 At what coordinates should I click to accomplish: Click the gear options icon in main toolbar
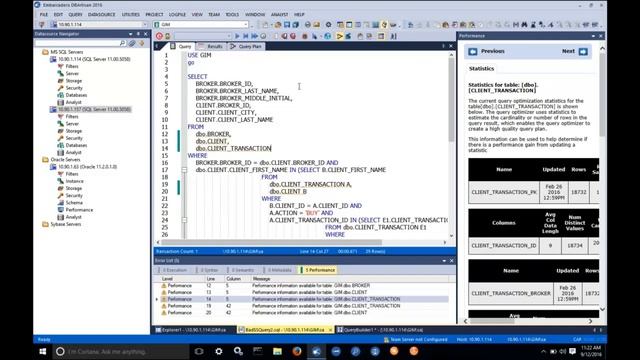[328, 25]
